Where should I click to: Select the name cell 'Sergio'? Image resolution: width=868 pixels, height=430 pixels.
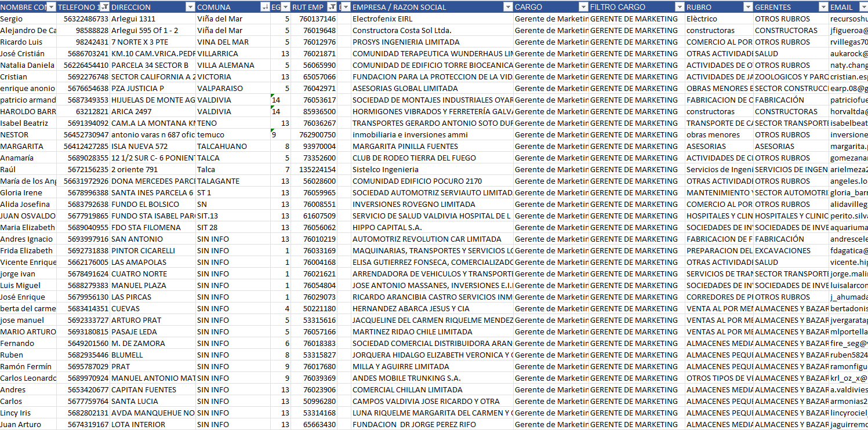tap(28, 19)
